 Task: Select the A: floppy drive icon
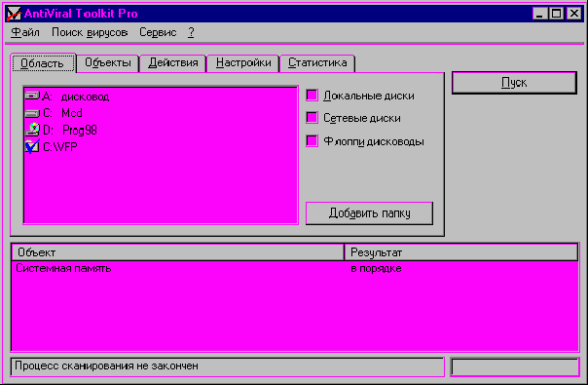coord(32,96)
